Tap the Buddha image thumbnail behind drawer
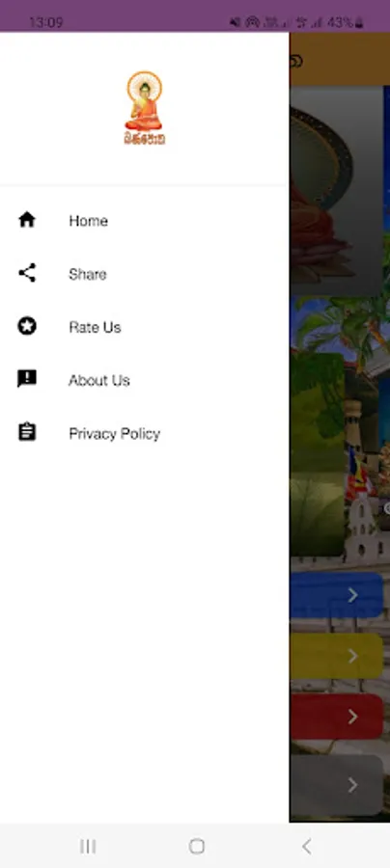Screen dimensions: 390x868 tap(336, 191)
